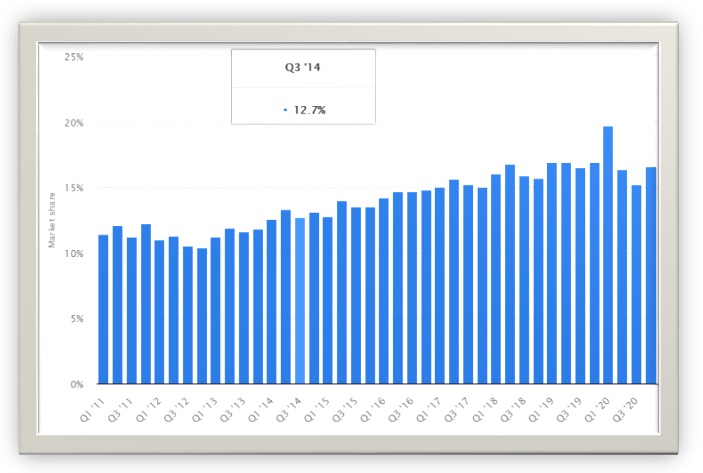This screenshot has height=473, width=703.
Task: Click the 25% y-axis label
Action: tap(74, 57)
